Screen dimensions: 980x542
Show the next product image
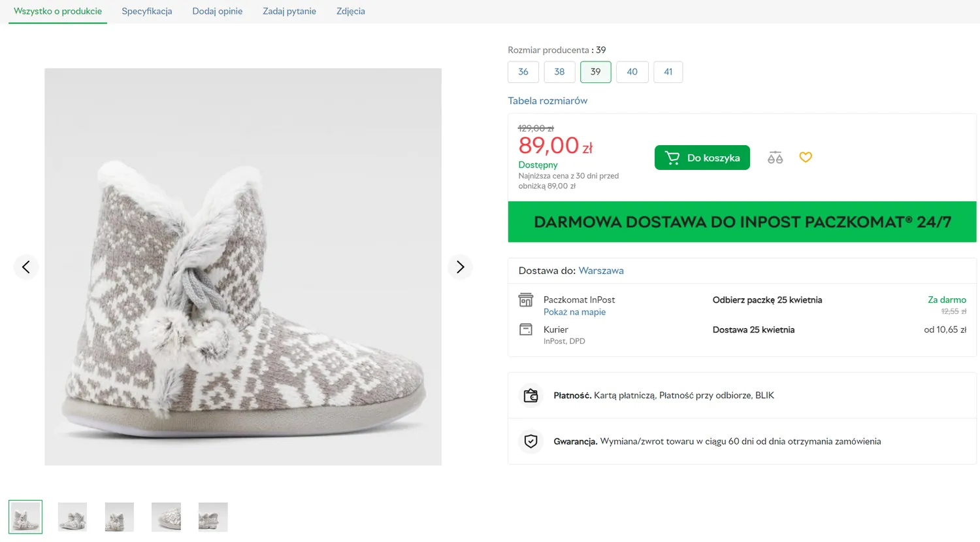[460, 267]
